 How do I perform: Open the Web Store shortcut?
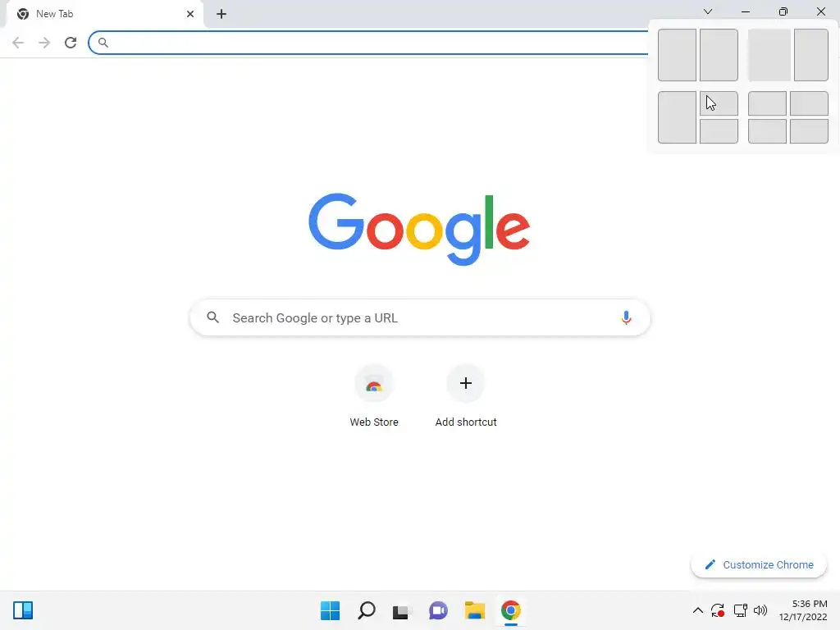(x=374, y=384)
